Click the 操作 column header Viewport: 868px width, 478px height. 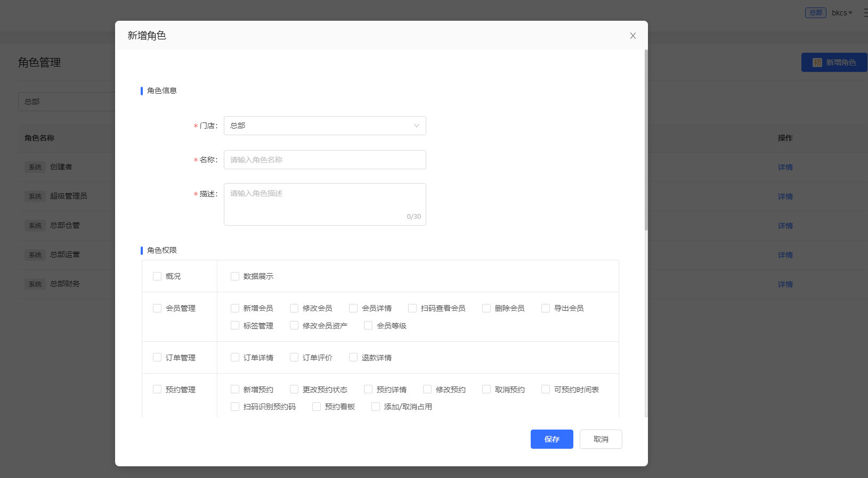click(x=785, y=138)
